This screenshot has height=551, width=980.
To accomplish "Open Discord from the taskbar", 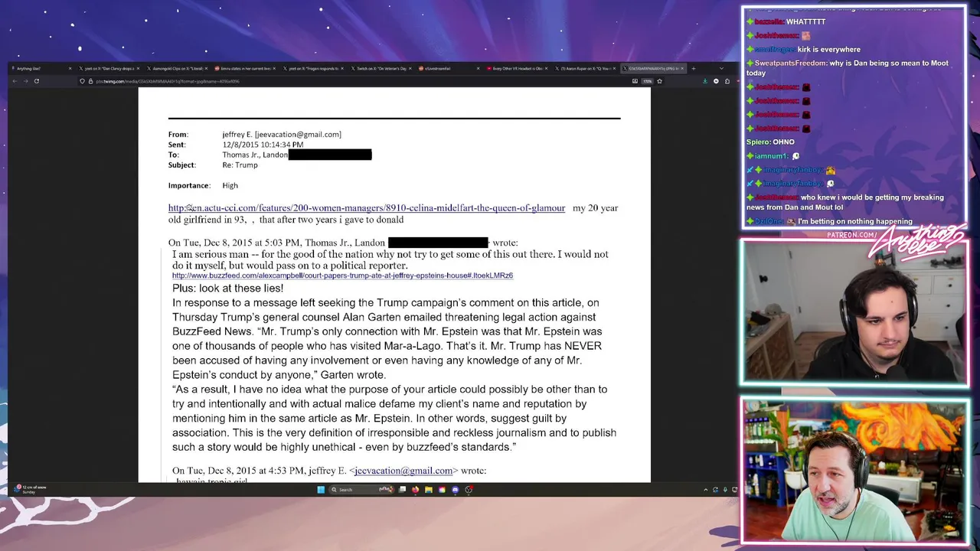I will 455,490.
